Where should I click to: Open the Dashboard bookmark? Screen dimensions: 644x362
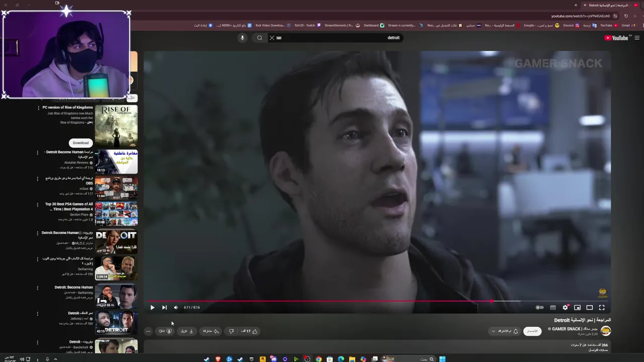pos(374,25)
